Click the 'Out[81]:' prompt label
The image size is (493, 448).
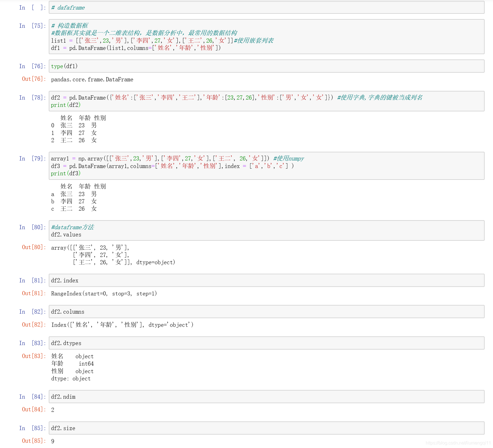click(34, 293)
